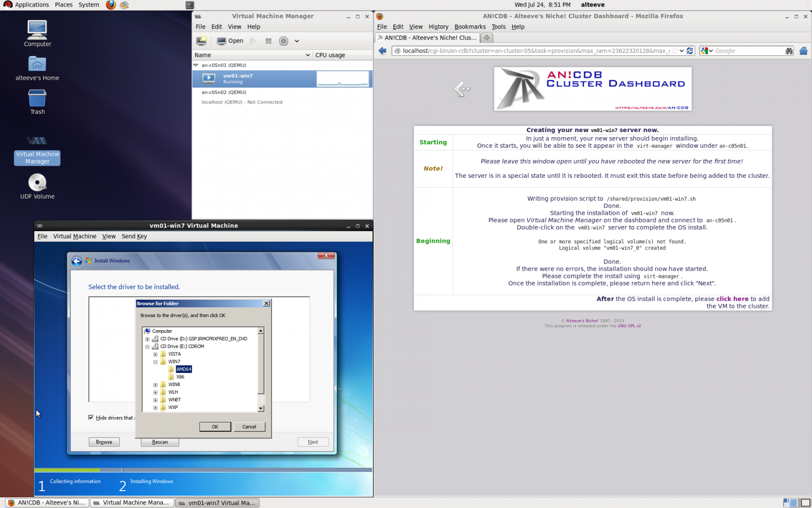The image size is (812, 508).
Task: Open the Send Key menu
Action: tap(134, 236)
